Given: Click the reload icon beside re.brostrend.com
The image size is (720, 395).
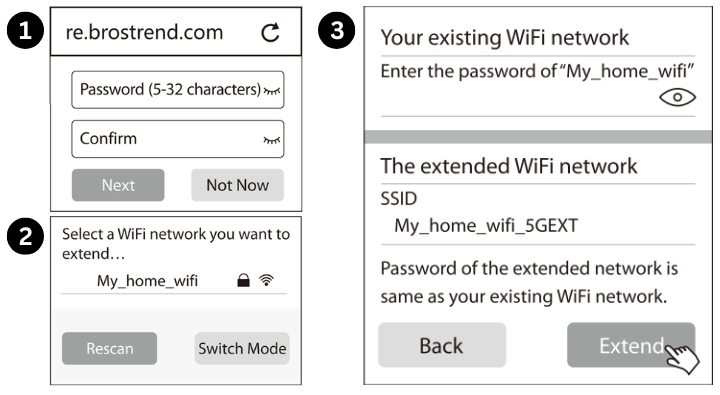Looking at the screenshot, I should pos(270,32).
